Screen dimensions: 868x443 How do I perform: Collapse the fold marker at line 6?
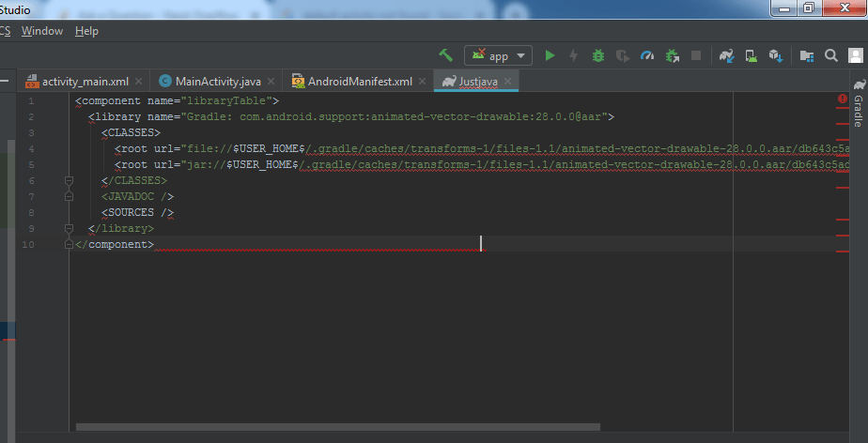tap(70, 180)
